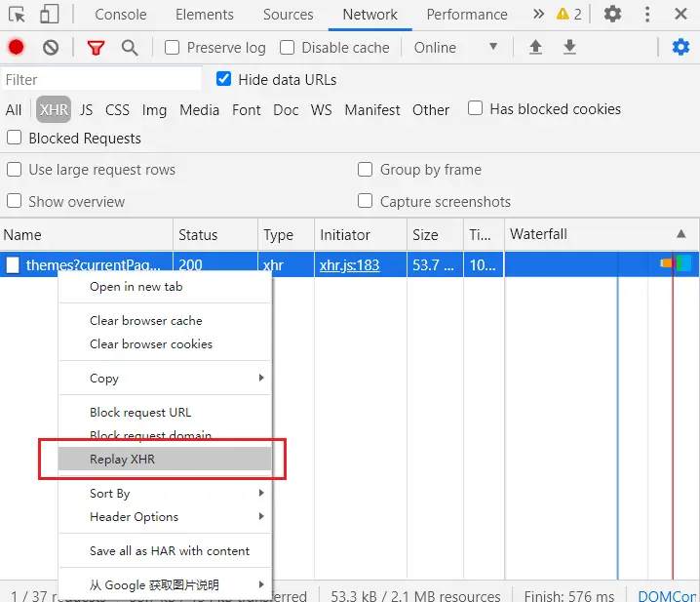Image resolution: width=700 pixels, height=602 pixels.
Task: Uncheck Hide data URLs
Action: 223,79
